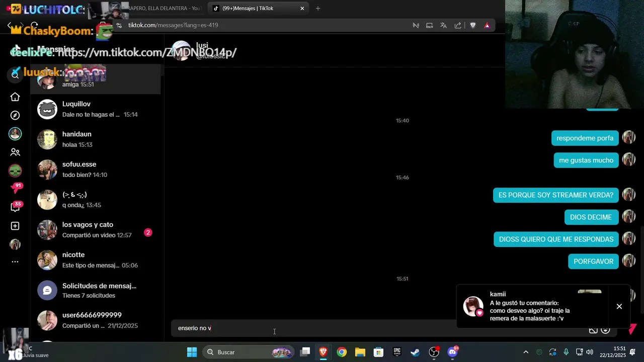Click 'DIOSS QUIERO QUE ME RESPONDAS' message
Screen dimensions: 644x362
(x=556, y=239)
